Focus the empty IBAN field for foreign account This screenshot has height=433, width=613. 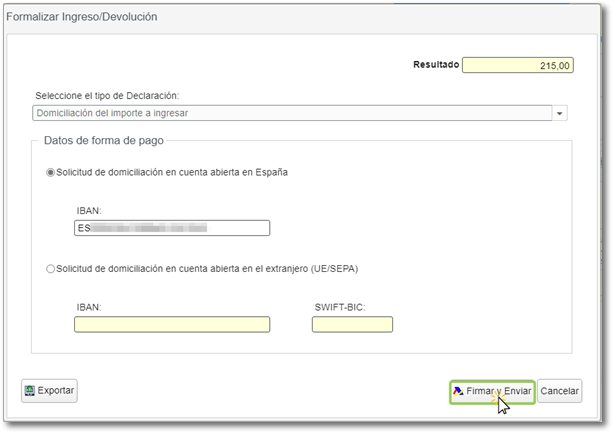point(172,324)
